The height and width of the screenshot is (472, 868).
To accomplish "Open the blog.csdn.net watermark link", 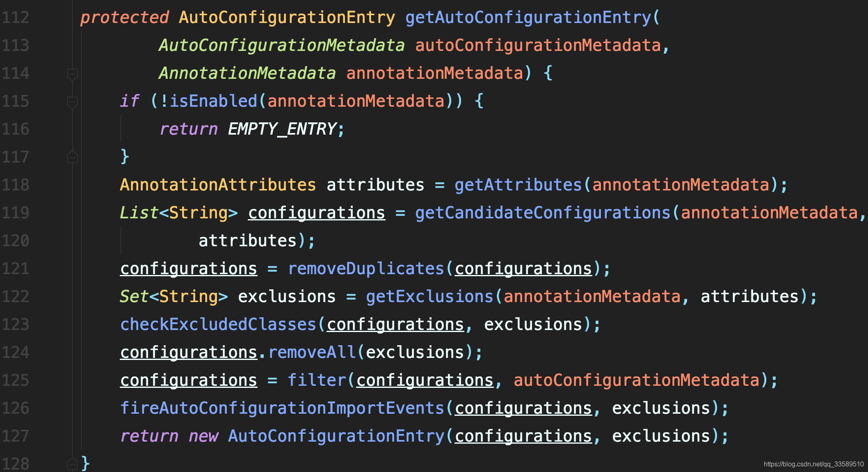I will [813, 464].
